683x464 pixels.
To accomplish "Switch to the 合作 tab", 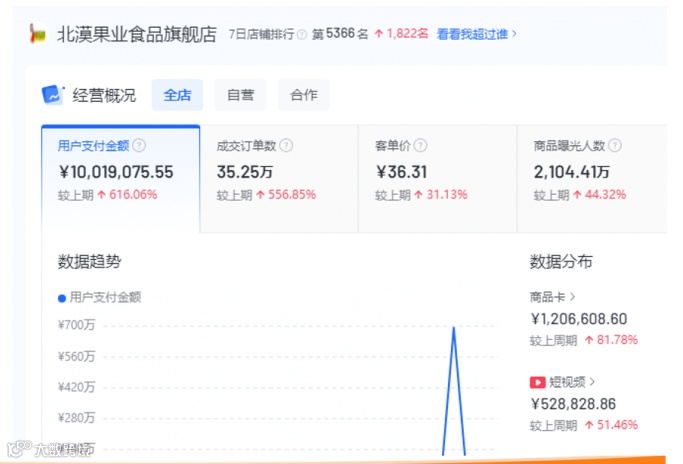I will pyautogui.click(x=304, y=95).
